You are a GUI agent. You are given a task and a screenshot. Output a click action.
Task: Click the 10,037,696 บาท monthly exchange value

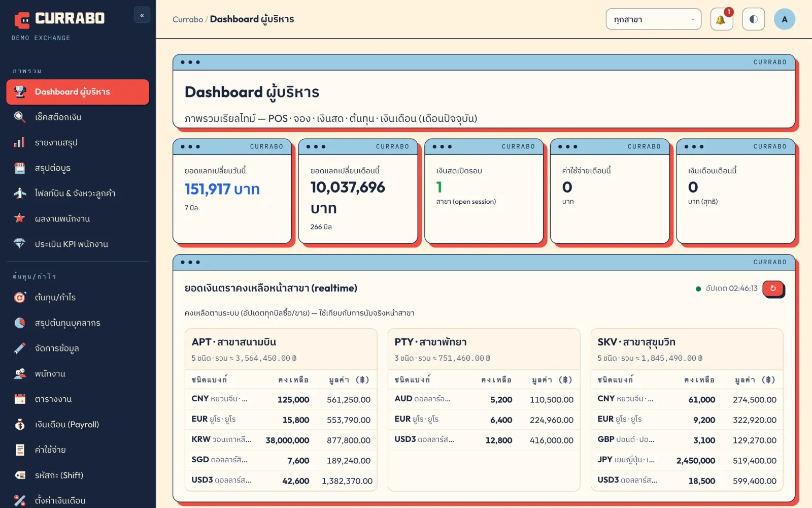348,198
